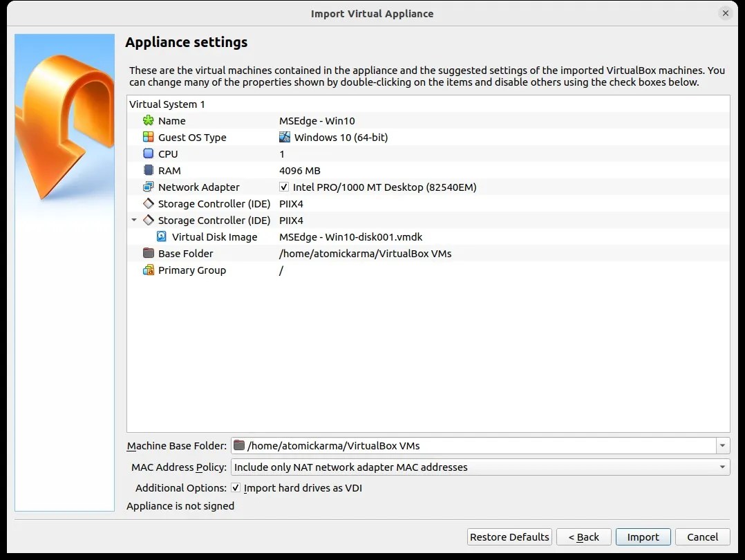Click Restore Defaults
745x560 pixels.
click(x=509, y=536)
